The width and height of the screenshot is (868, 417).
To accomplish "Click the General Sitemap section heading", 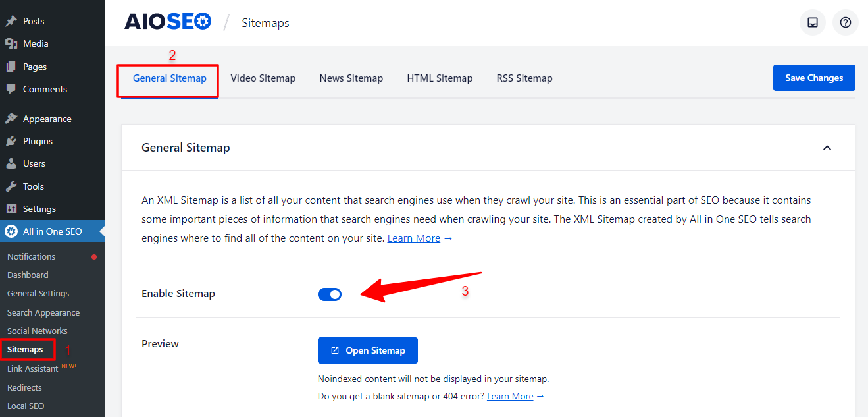I will pos(186,148).
